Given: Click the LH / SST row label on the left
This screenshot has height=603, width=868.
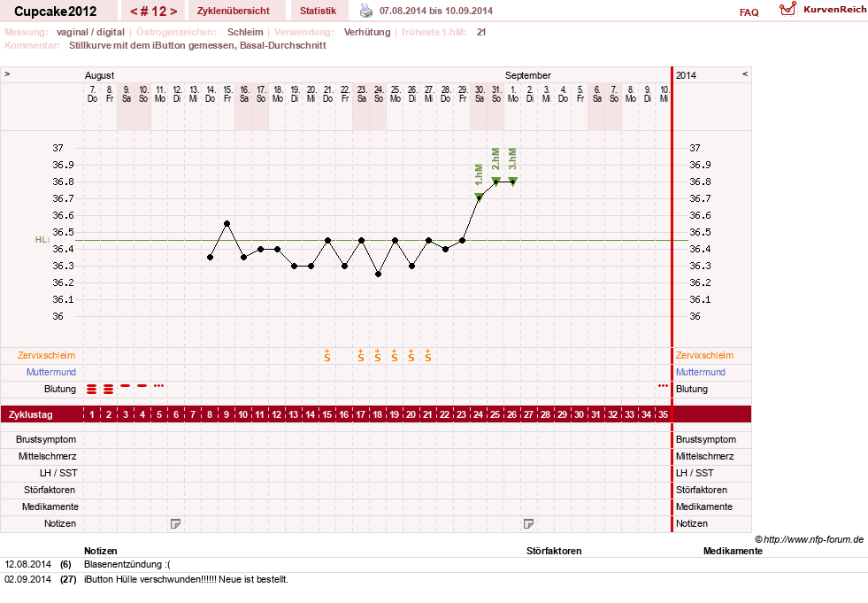Looking at the screenshot, I should 58,473.
